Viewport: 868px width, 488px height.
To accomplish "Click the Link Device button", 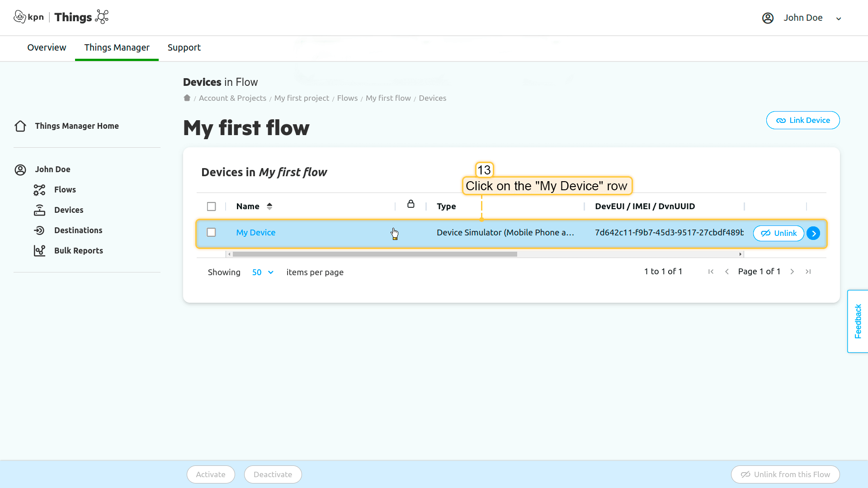I will pyautogui.click(x=802, y=120).
